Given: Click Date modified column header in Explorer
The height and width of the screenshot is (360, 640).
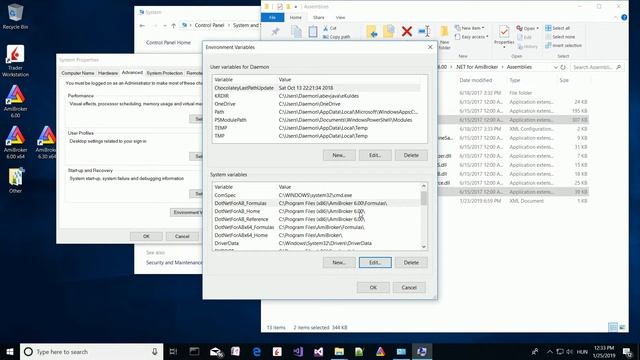Looking at the screenshot, I should 476,80.
